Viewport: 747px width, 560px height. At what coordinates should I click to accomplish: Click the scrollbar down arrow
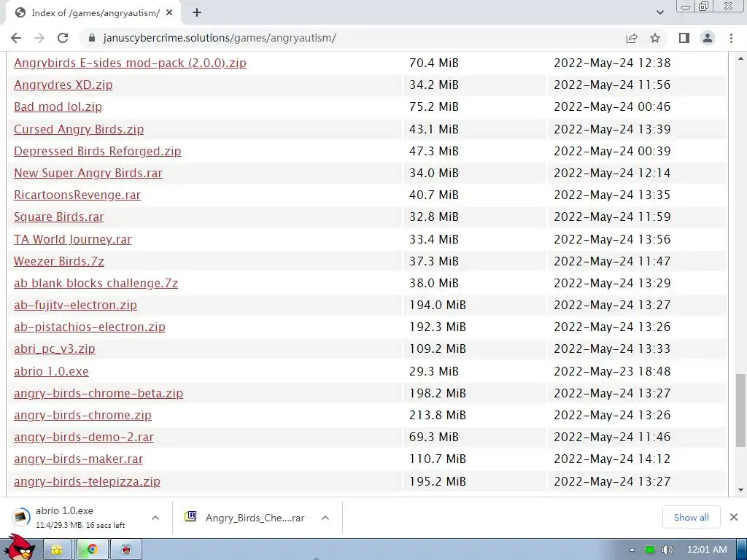(740, 489)
